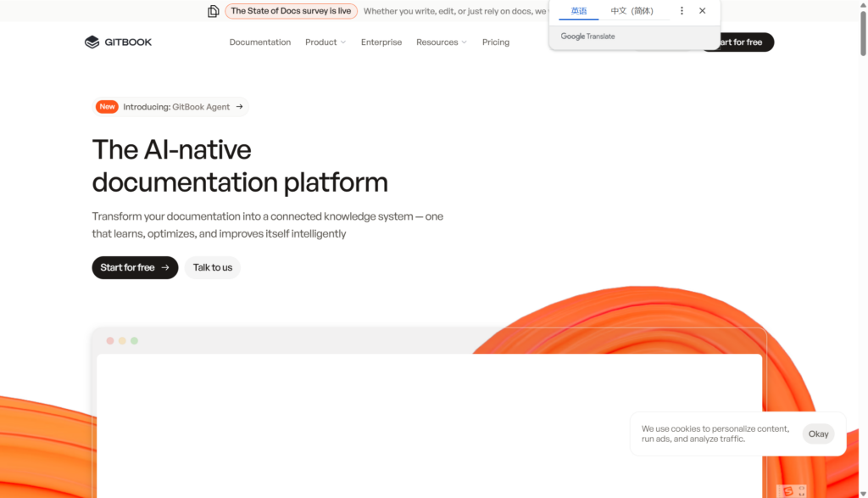Click the orange New badge
The height and width of the screenshot is (498, 868).
(107, 107)
